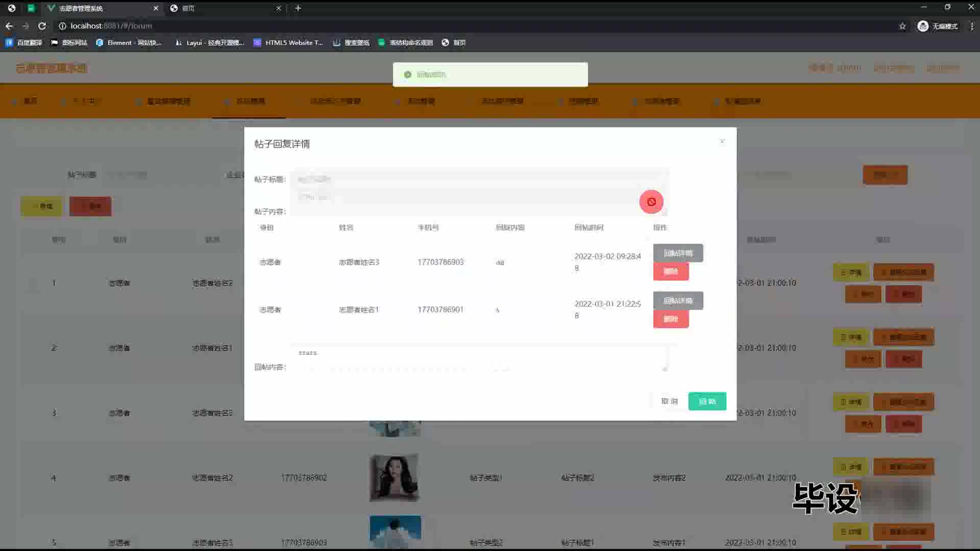Open Chrome three-dot menu
The image size is (980, 551).
point(972,26)
